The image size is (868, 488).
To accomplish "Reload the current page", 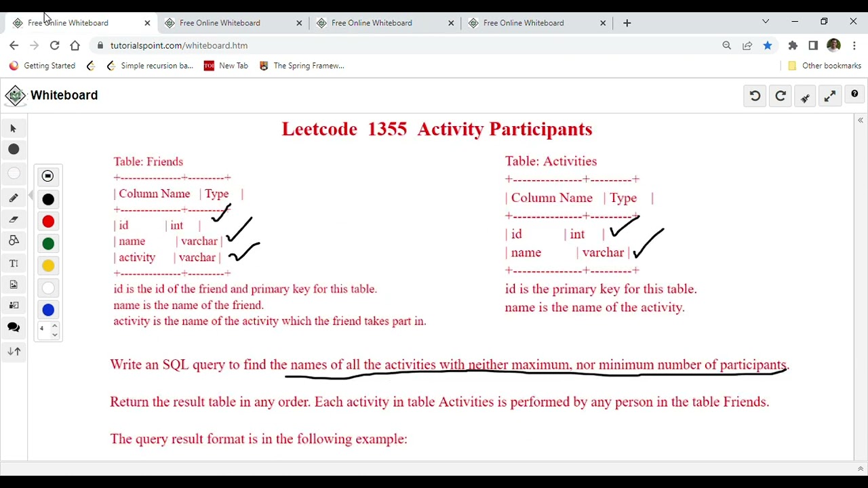I will (x=54, y=45).
